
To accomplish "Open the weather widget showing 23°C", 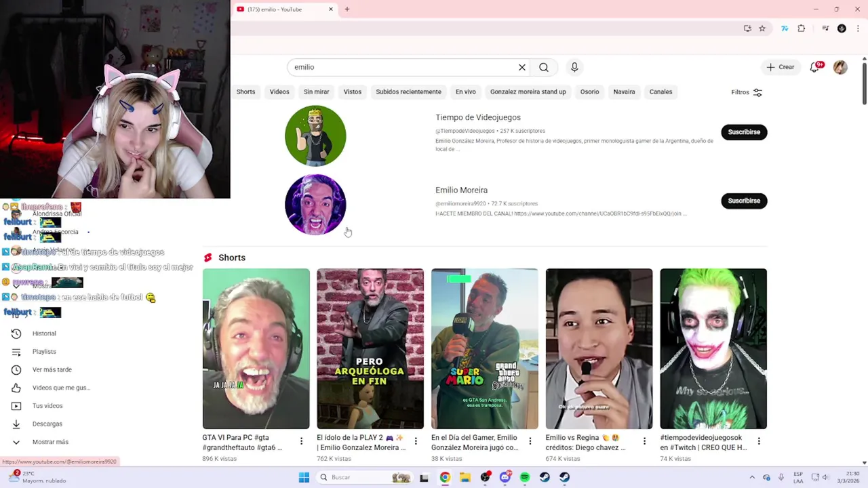I will [37, 477].
